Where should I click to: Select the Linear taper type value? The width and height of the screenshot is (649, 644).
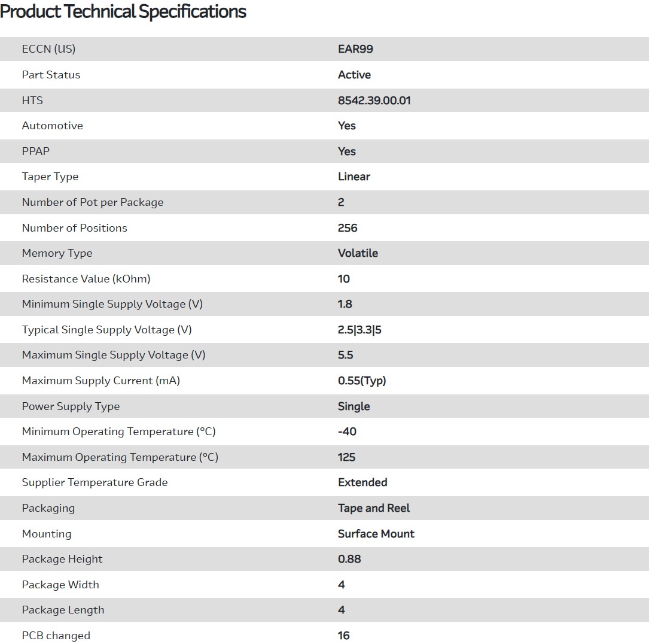coord(354,177)
